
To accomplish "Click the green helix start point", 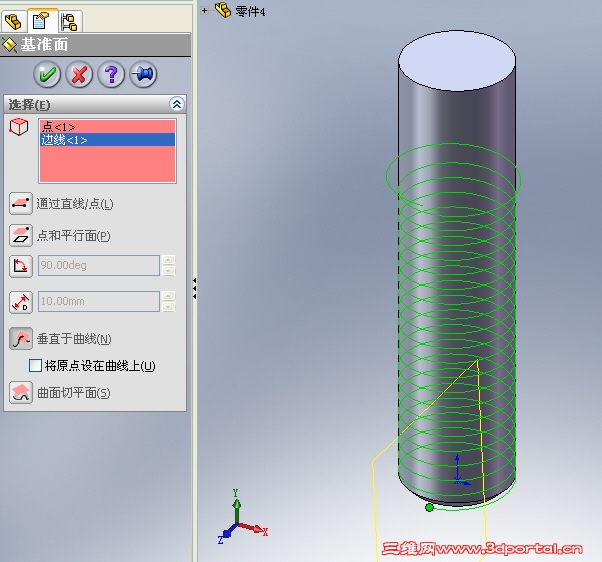I will [429, 507].
